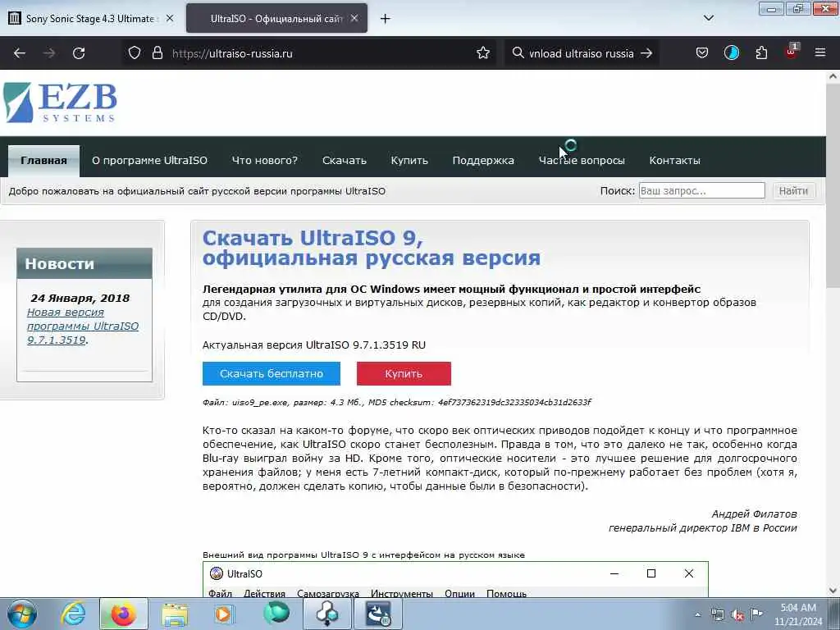
Task: Open the blue circular extension icon in toolbar
Action: 731,53
